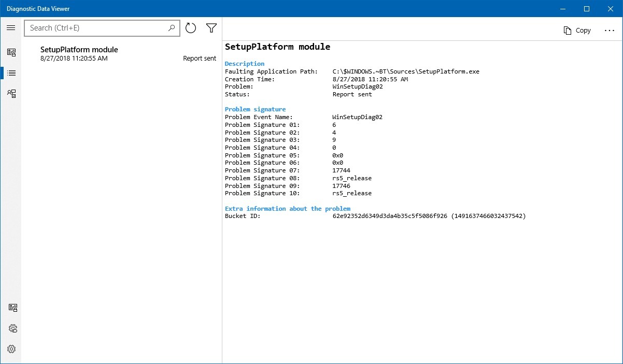Open the more options ellipsis menu
The height and width of the screenshot is (364, 623).
pyautogui.click(x=610, y=31)
